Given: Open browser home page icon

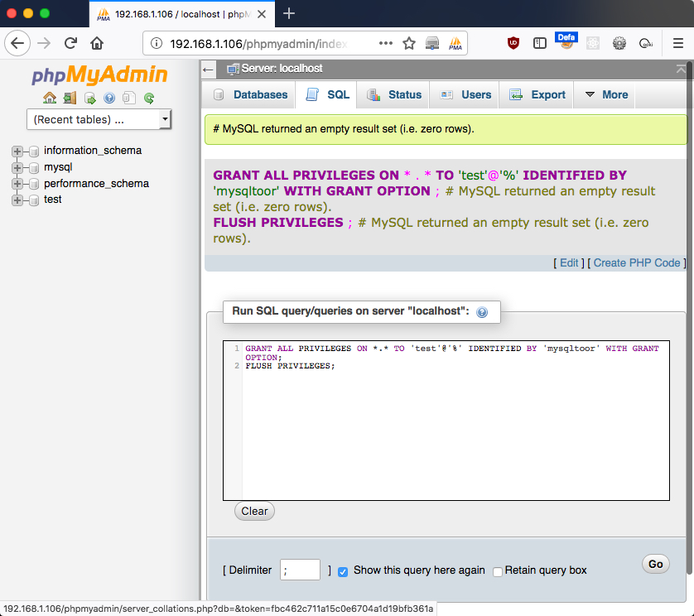Looking at the screenshot, I should (97, 43).
